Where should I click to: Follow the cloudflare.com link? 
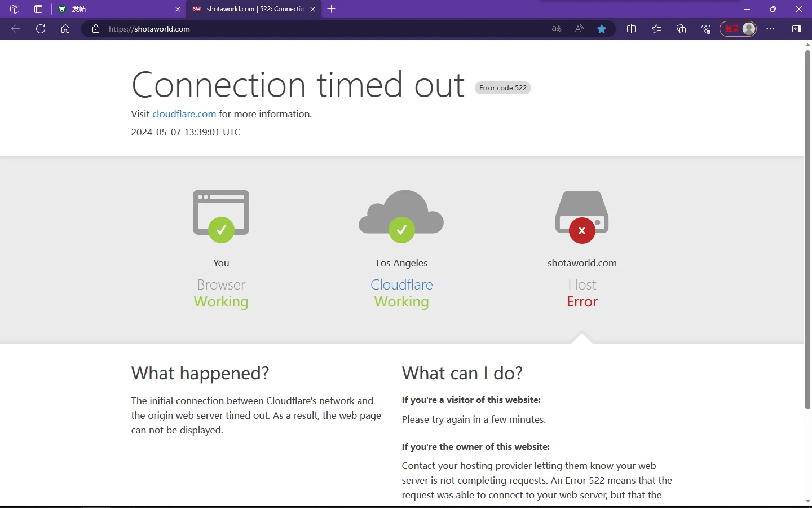pos(184,114)
